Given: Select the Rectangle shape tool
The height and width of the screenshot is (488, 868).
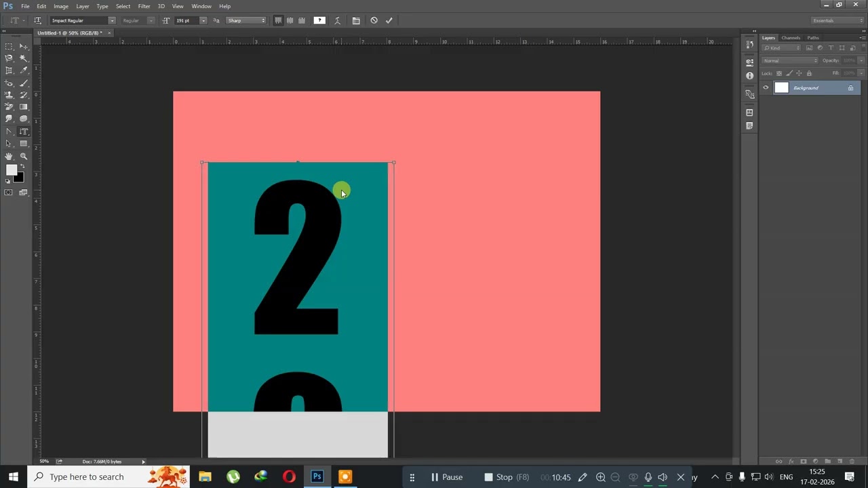Looking at the screenshot, I should [24, 144].
